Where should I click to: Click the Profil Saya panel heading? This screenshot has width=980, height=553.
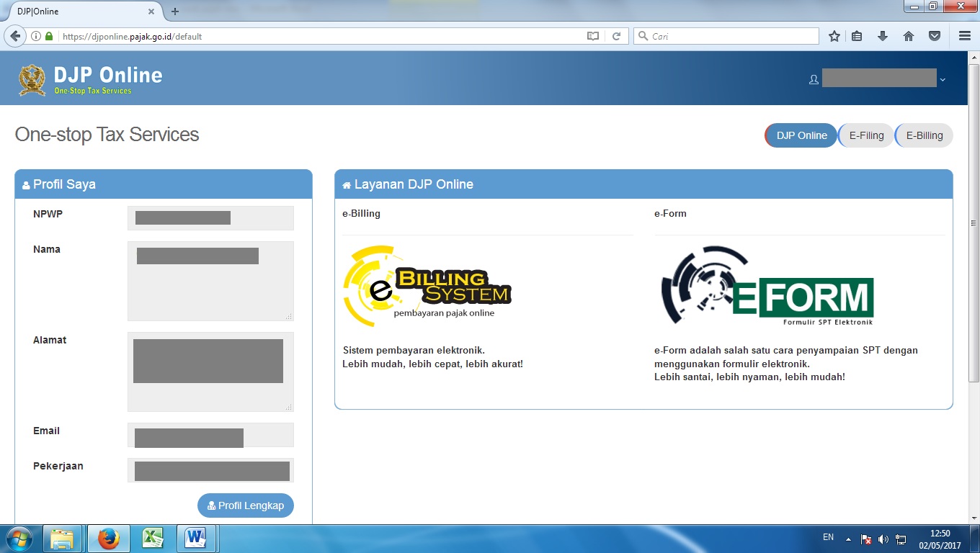tap(64, 184)
